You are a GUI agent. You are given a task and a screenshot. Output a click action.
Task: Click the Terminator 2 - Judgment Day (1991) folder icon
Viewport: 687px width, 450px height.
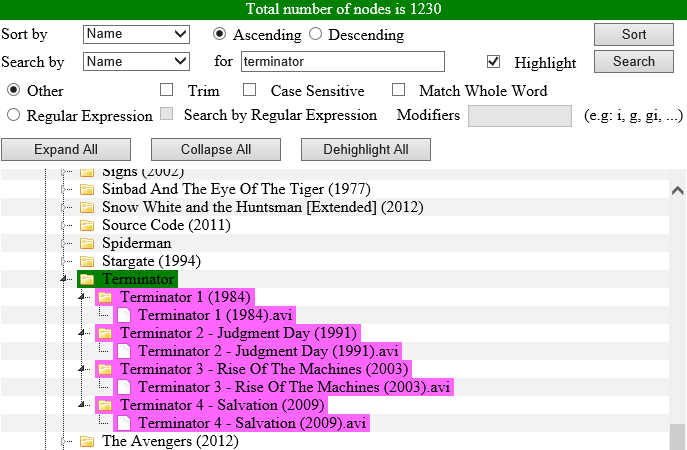(105, 333)
